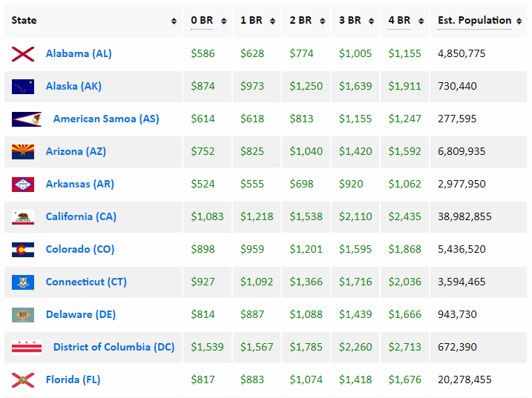Sort table by State column arrows
532x398 pixels.
point(174,21)
